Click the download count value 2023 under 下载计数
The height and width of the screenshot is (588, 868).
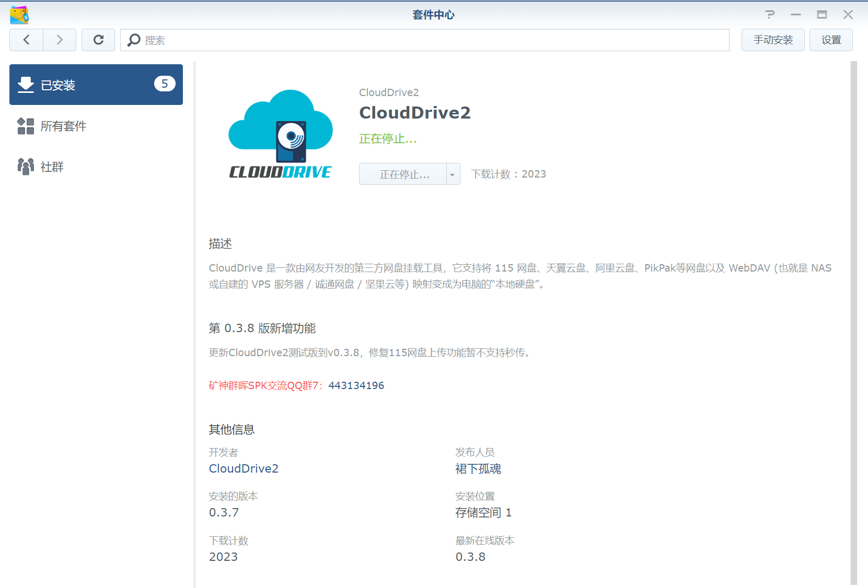(x=223, y=557)
